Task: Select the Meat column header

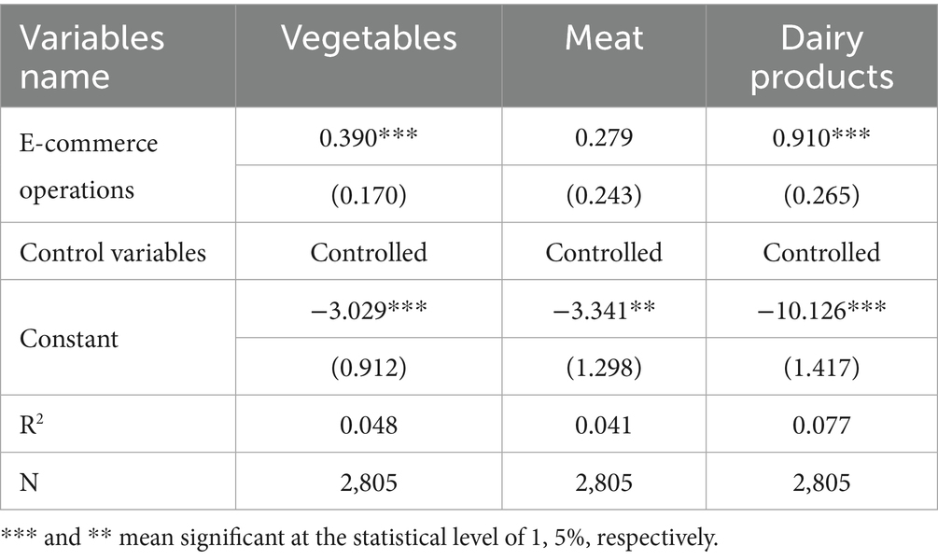Action: pos(604,37)
